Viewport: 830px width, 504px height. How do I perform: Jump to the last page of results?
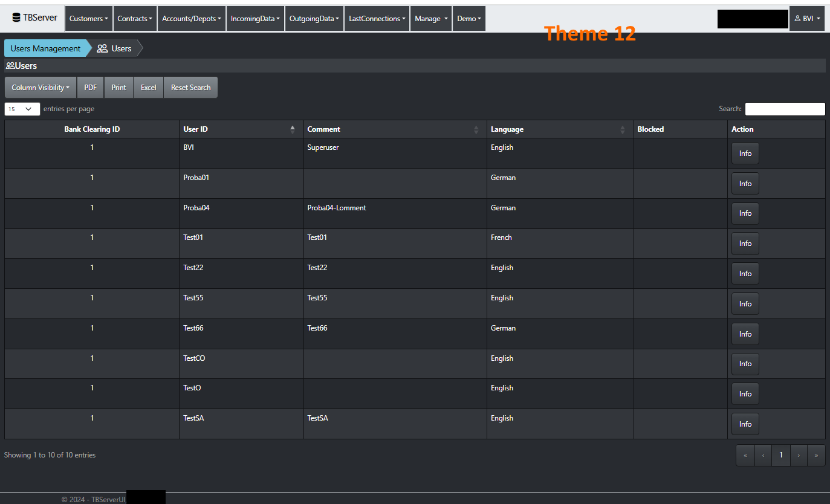(x=816, y=455)
